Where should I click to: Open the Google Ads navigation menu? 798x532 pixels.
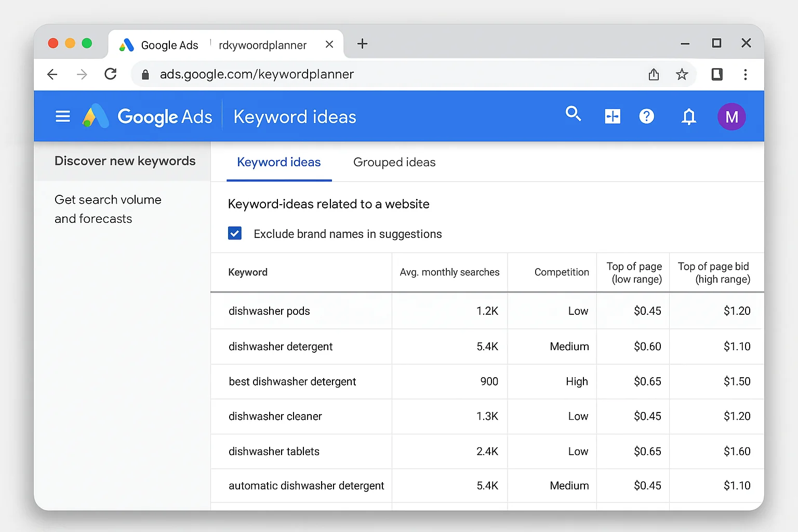coord(62,116)
